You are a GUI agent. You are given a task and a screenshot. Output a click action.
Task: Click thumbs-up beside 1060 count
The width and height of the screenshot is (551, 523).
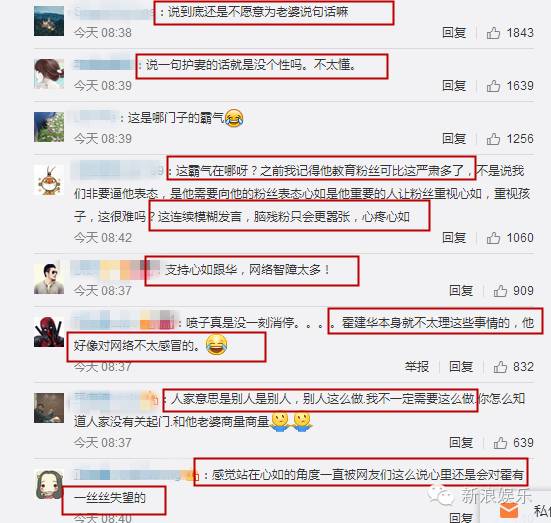pos(493,238)
